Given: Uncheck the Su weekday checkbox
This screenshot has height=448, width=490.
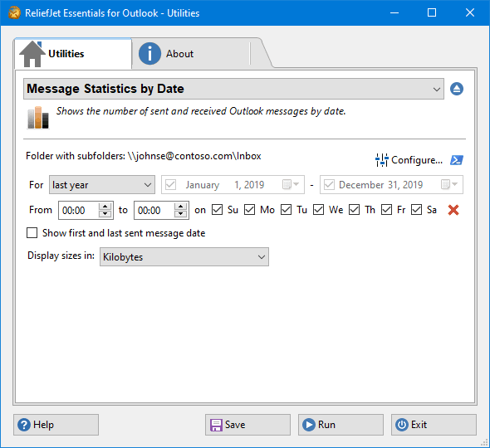Looking at the screenshot, I should tap(218, 210).
